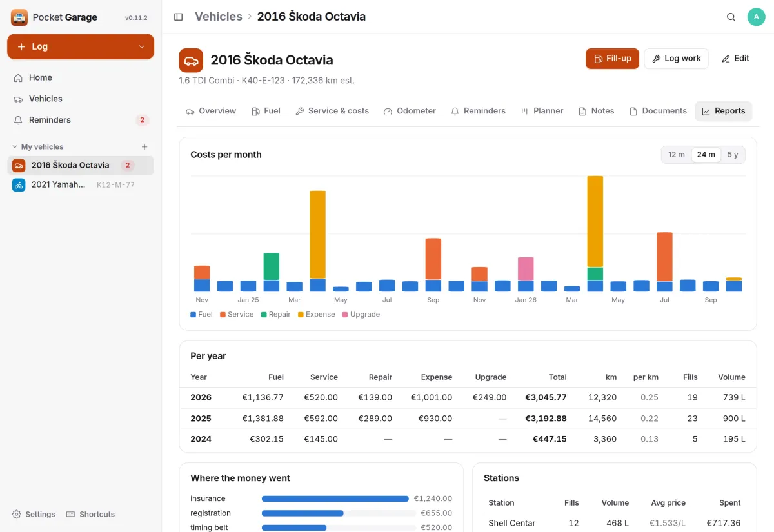
Task: Click the Škoda Octavia car icon in sidebar
Action: point(19,165)
